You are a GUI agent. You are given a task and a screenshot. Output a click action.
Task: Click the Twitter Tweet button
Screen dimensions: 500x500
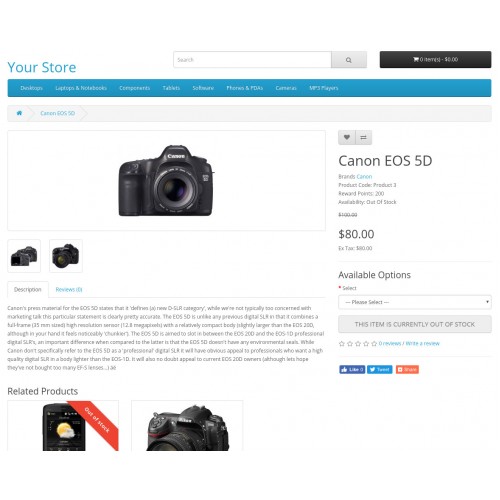pos(380,369)
